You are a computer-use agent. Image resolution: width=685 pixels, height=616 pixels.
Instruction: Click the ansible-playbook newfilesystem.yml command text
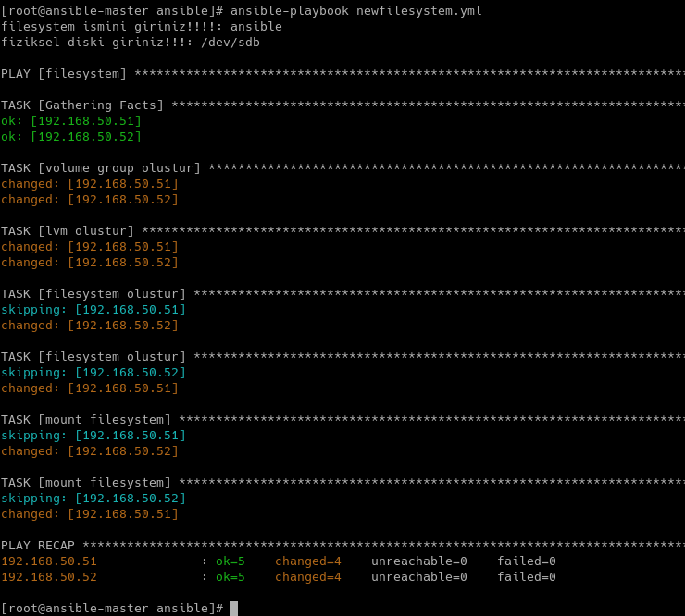click(x=355, y=11)
